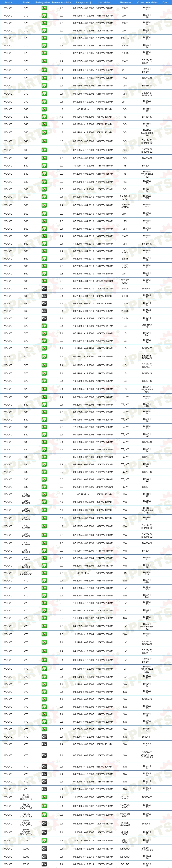Click ON diesel icon in XC90 D3 / D5 row
The image size is (172, 868).
[x=44, y=864]
